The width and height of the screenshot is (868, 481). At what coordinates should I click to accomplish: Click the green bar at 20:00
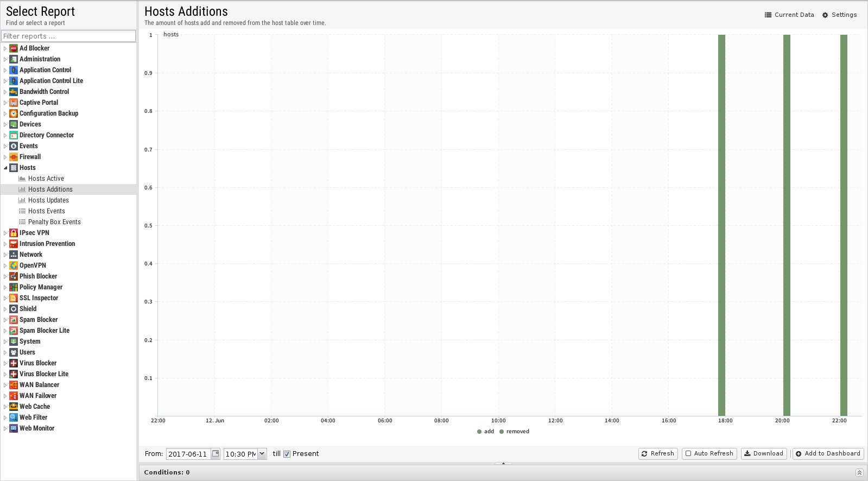(787, 225)
